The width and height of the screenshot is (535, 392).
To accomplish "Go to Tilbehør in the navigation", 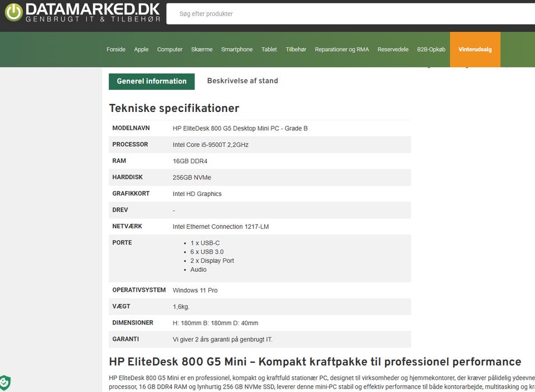I will point(296,50).
